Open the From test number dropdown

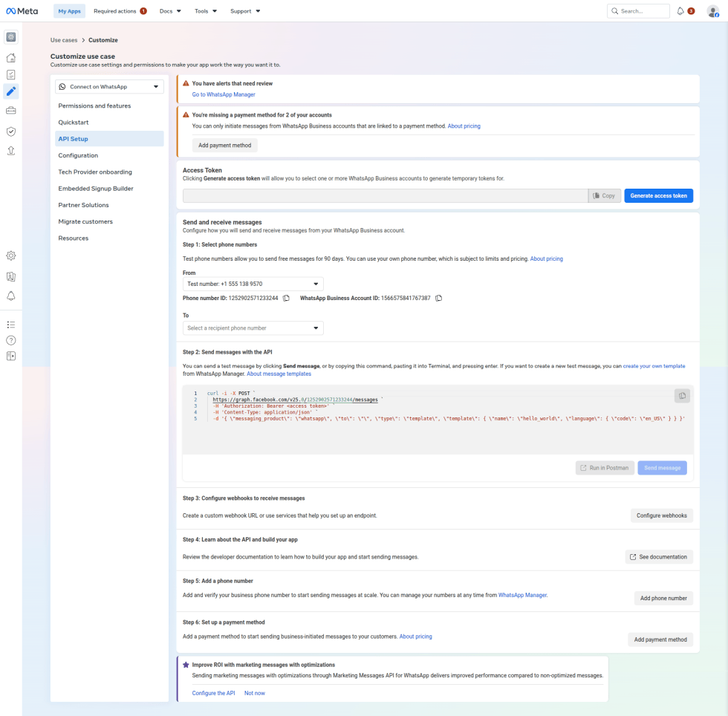click(253, 284)
